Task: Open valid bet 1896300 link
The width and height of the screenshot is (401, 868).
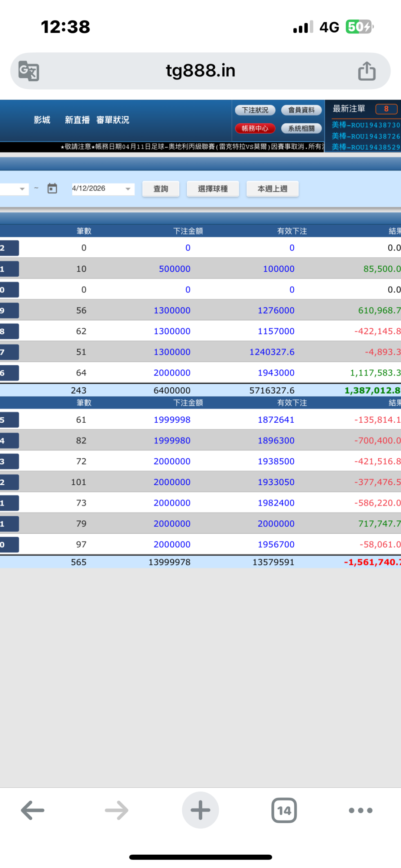Action: [276, 440]
